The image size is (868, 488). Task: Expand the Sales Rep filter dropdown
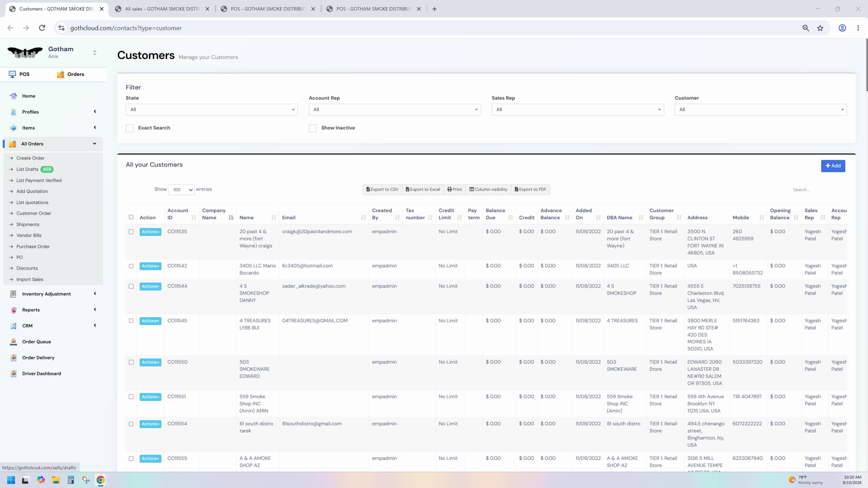578,110
